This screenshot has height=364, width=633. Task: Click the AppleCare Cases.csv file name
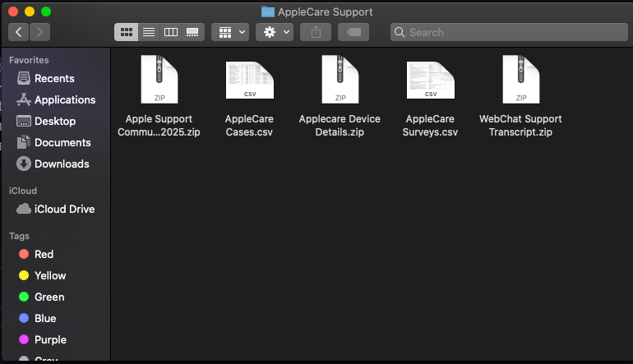click(x=249, y=126)
